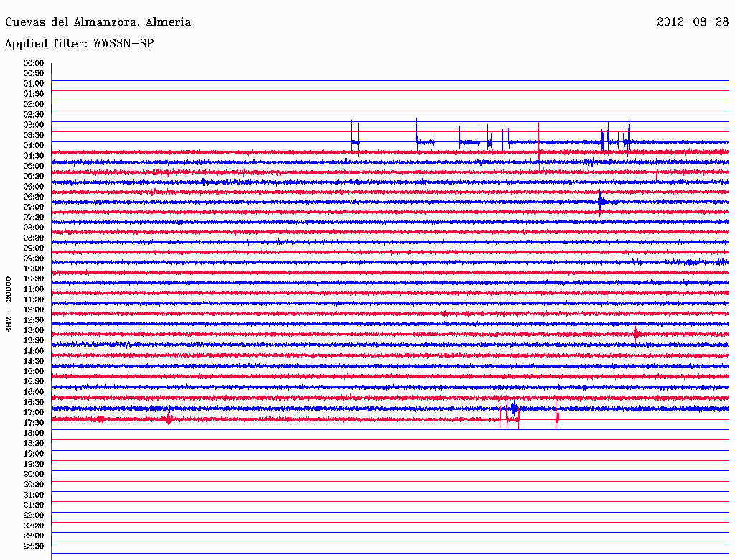Select the 01:00 time label
Viewport: 735px width, 560px height.
point(34,83)
